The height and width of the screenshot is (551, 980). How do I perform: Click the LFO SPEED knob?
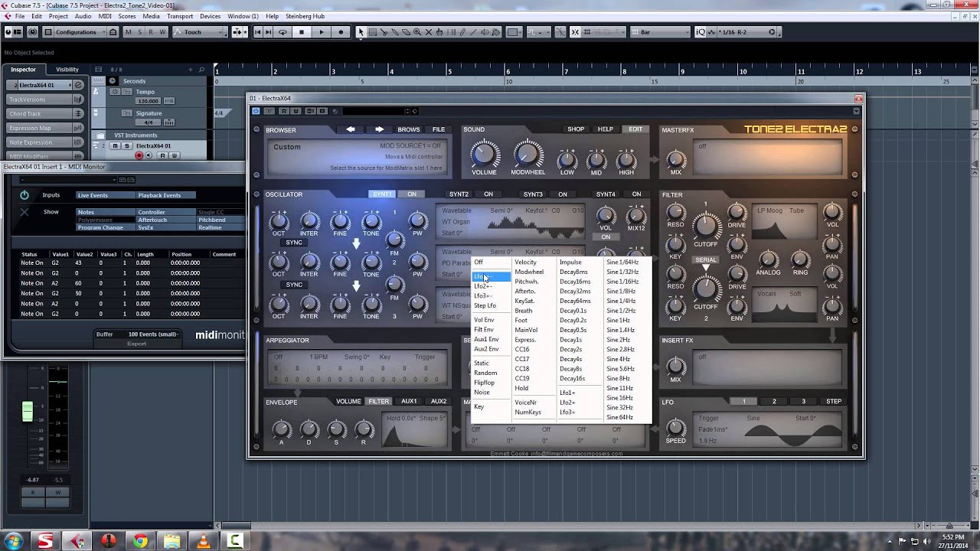pos(675,426)
